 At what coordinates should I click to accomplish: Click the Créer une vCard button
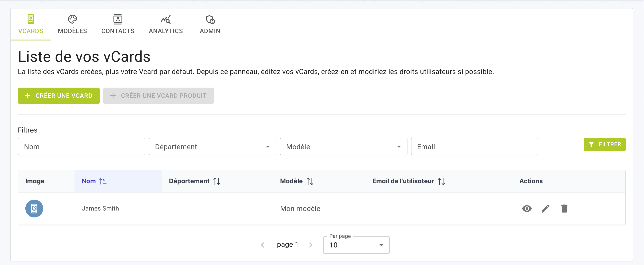[59, 96]
